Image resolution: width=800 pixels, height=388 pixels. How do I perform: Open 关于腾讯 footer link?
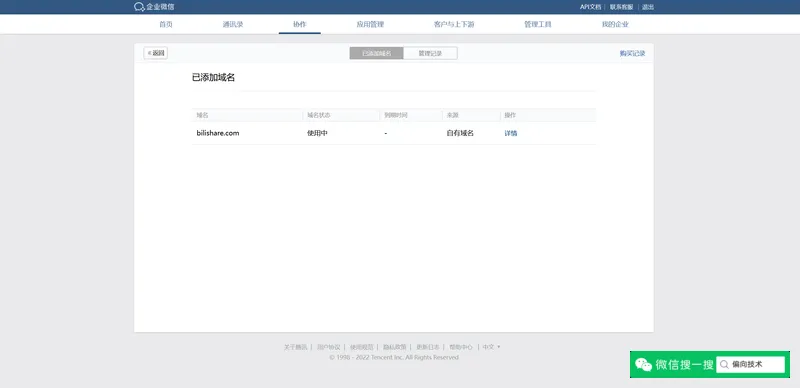pyautogui.click(x=295, y=347)
